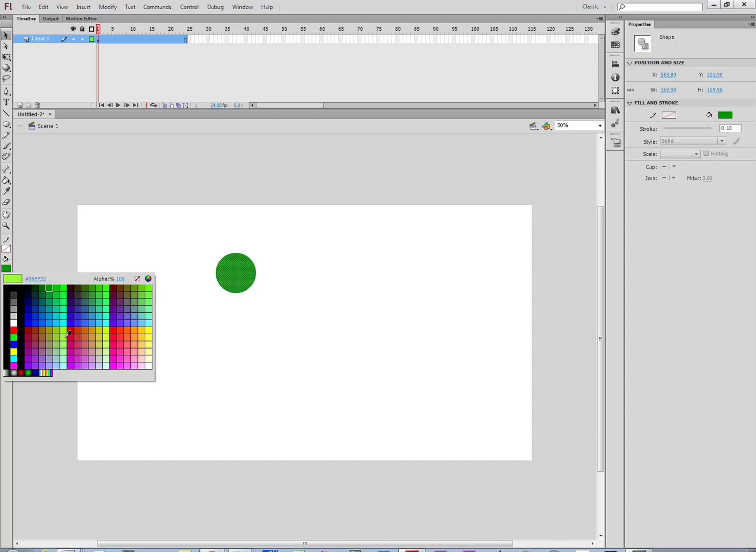Image resolution: width=756 pixels, height=552 pixels.
Task: Select the Paint Bucket tool
Action: click(x=6, y=181)
